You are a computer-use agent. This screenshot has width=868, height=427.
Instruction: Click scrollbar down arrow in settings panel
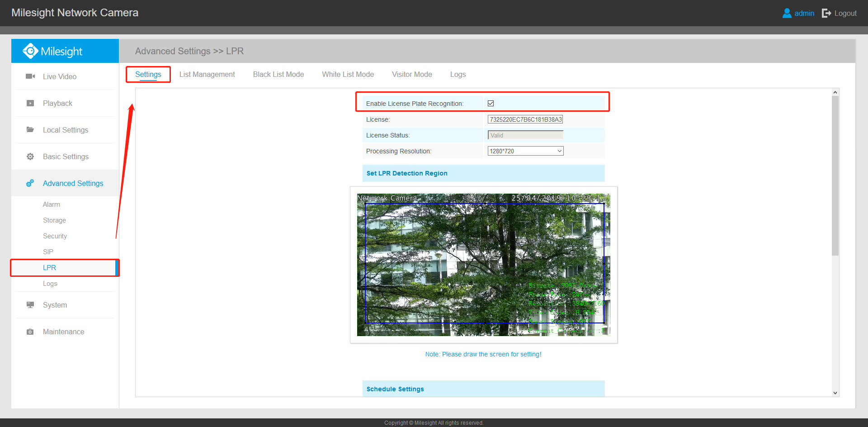click(x=835, y=393)
